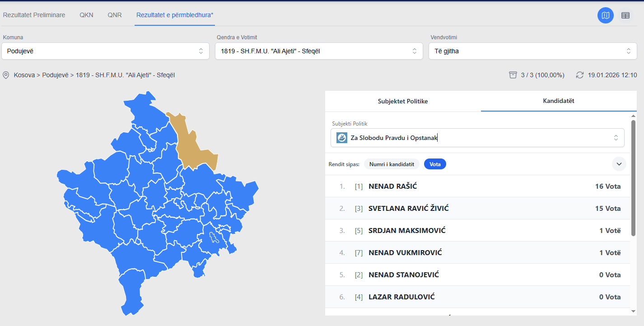This screenshot has width=644, height=326.
Task: Click the location pin breadcrumb icon
Action: click(6, 75)
